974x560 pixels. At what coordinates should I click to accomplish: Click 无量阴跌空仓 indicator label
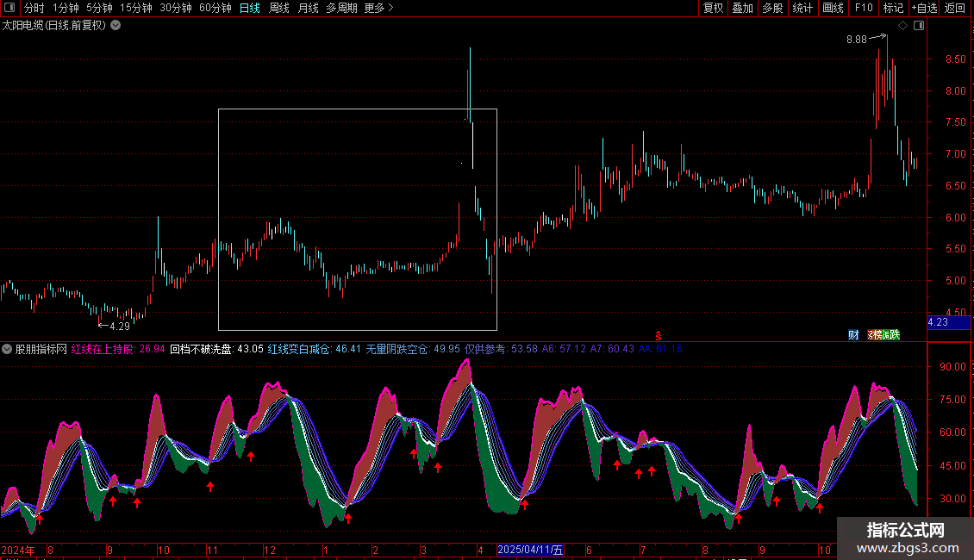[x=413, y=349]
